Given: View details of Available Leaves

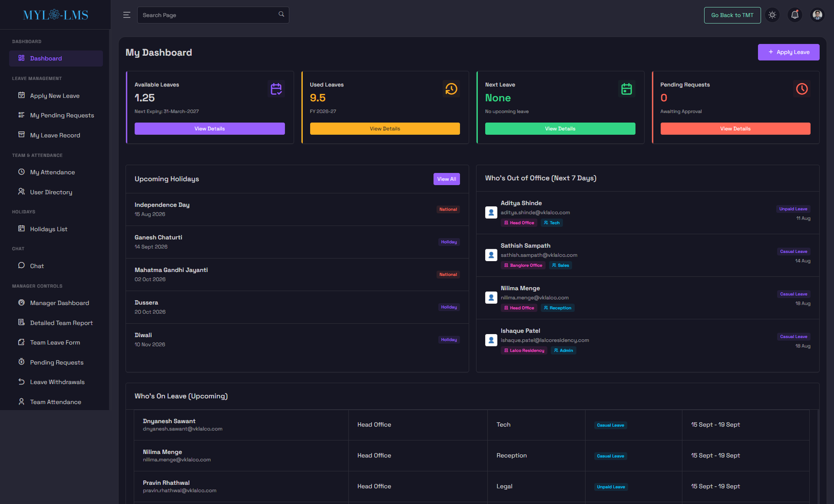Looking at the screenshot, I should click(210, 129).
